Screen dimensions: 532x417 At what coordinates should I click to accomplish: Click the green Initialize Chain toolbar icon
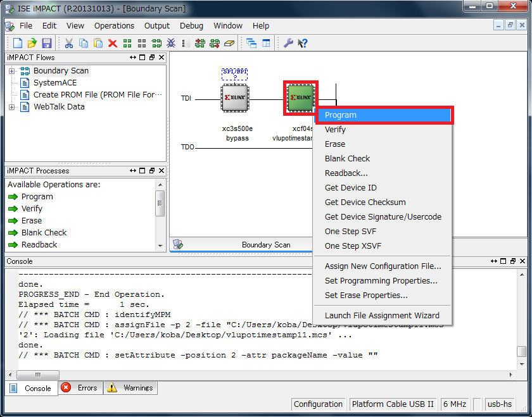(x=156, y=43)
